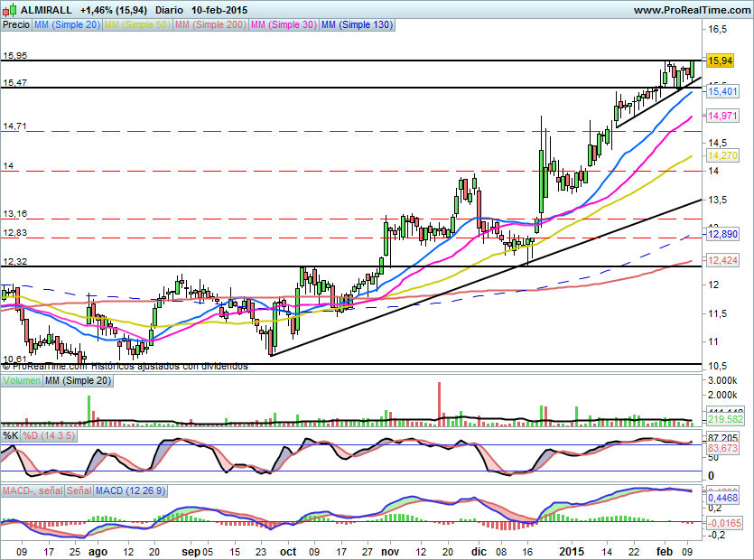The image size is (754, 560).
Task: Select the magenta MM (Simple 30) indicator label
Action: click(x=283, y=25)
